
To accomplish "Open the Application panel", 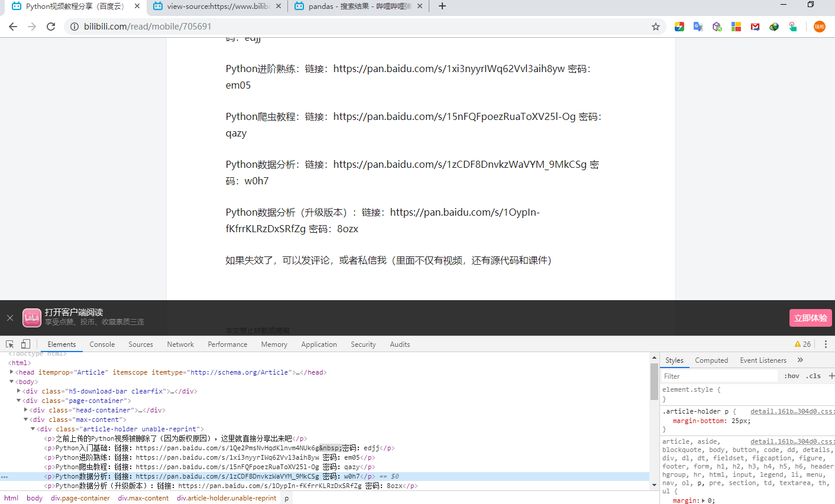I will [x=319, y=344].
